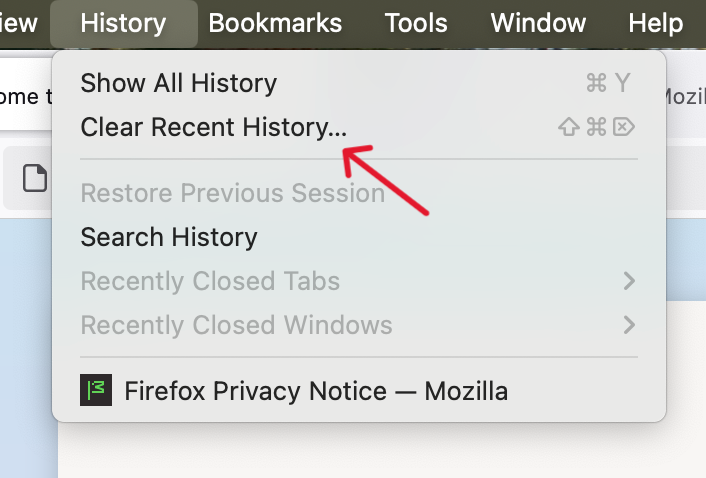Choose Show All History
This screenshot has height=478, width=706.
point(178,83)
